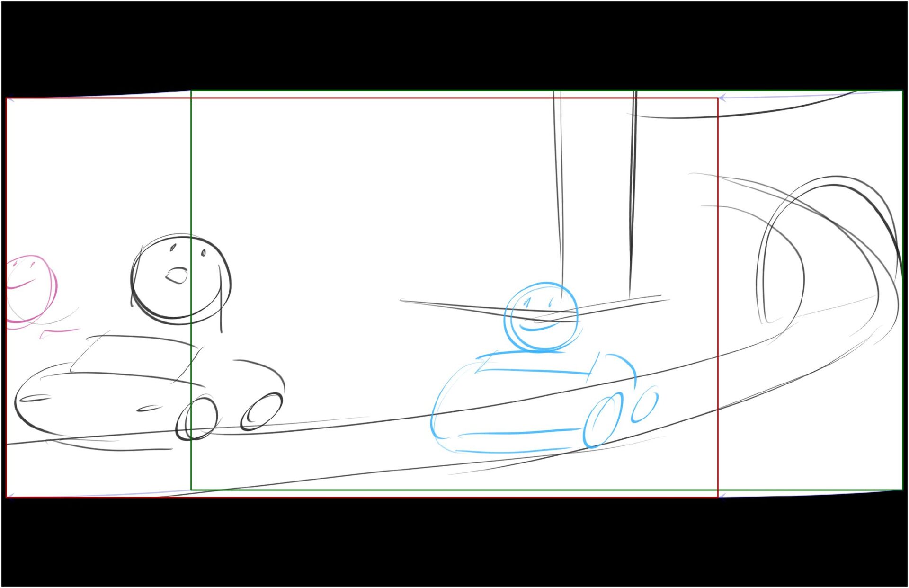Click the blue car's small rear wheel

coord(644,405)
